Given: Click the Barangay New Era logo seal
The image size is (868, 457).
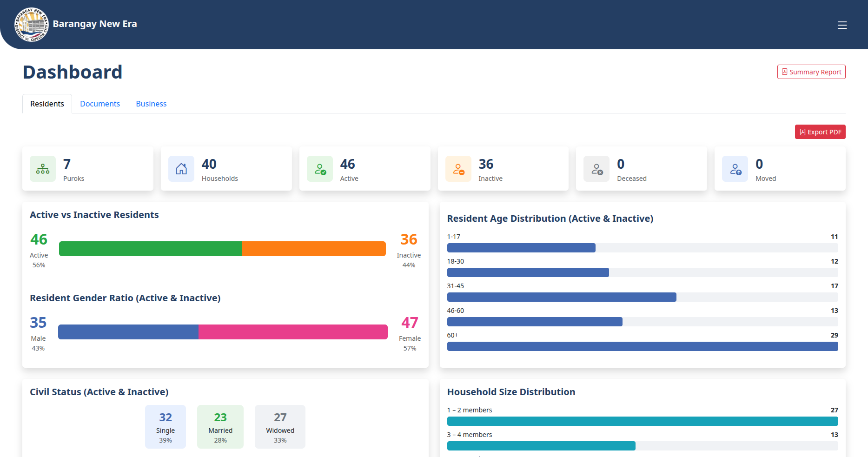Looking at the screenshot, I should pyautogui.click(x=32, y=25).
